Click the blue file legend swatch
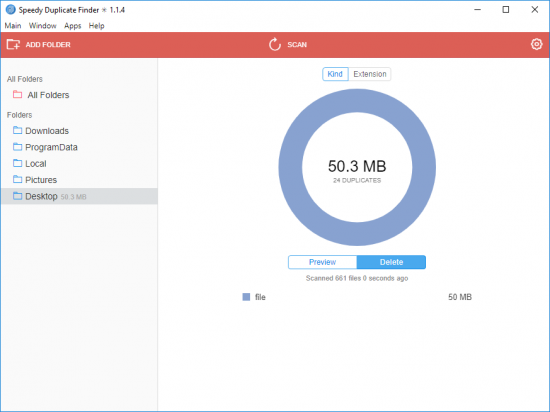The width and height of the screenshot is (550, 412). point(246,297)
